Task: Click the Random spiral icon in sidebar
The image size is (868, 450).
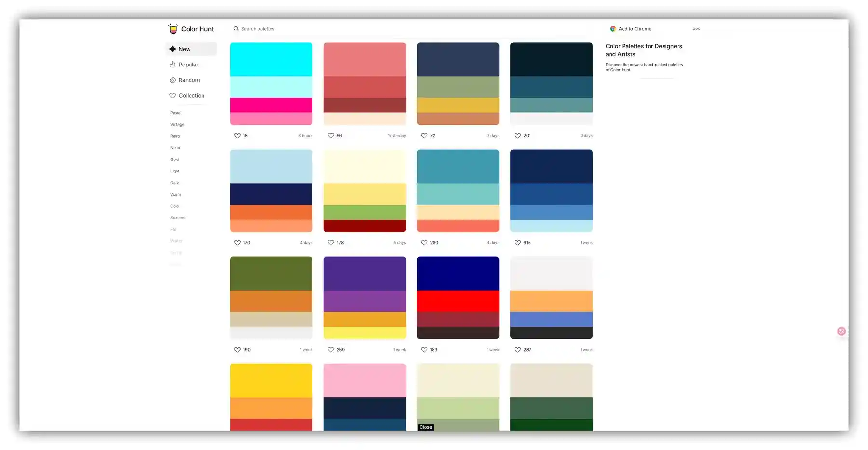Action: coord(172,80)
